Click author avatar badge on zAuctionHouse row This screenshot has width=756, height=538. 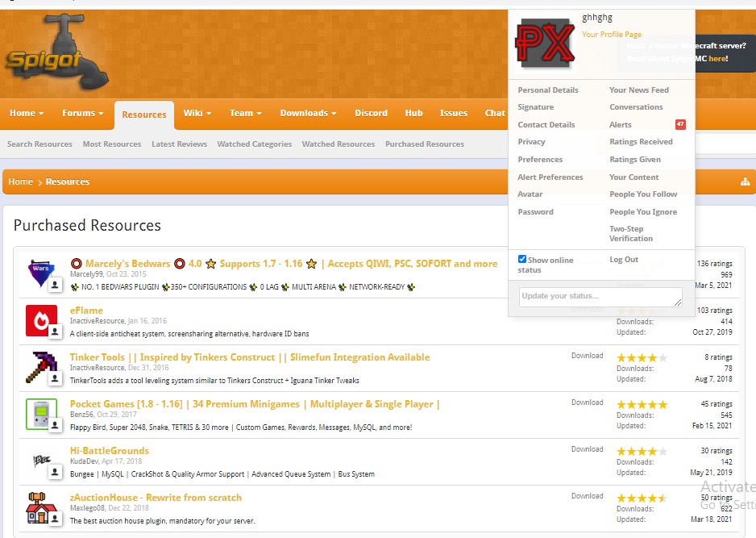(x=55, y=519)
